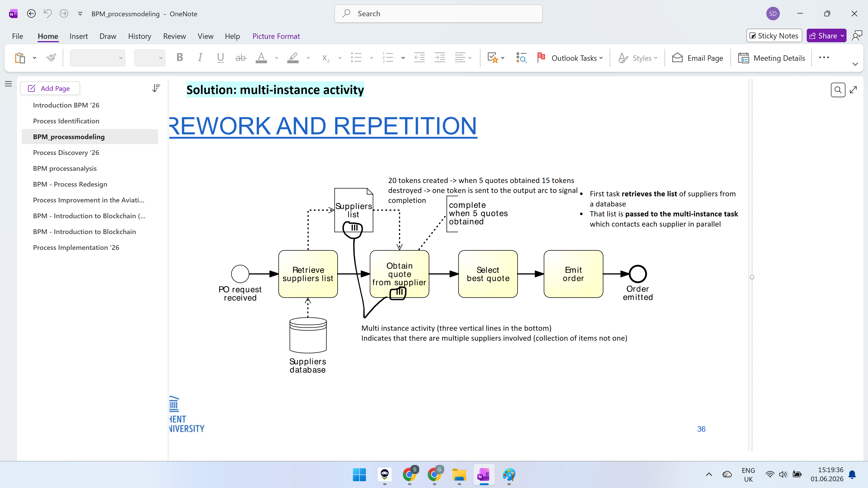The height and width of the screenshot is (488, 868).
Task: Switch to the Insert tab
Action: (78, 36)
